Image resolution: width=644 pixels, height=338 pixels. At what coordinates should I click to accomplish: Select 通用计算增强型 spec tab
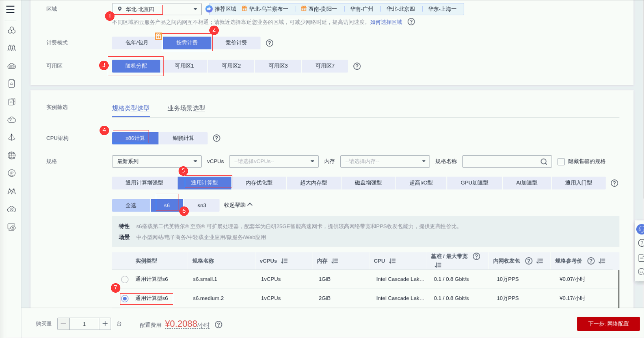(x=144, y=183)
